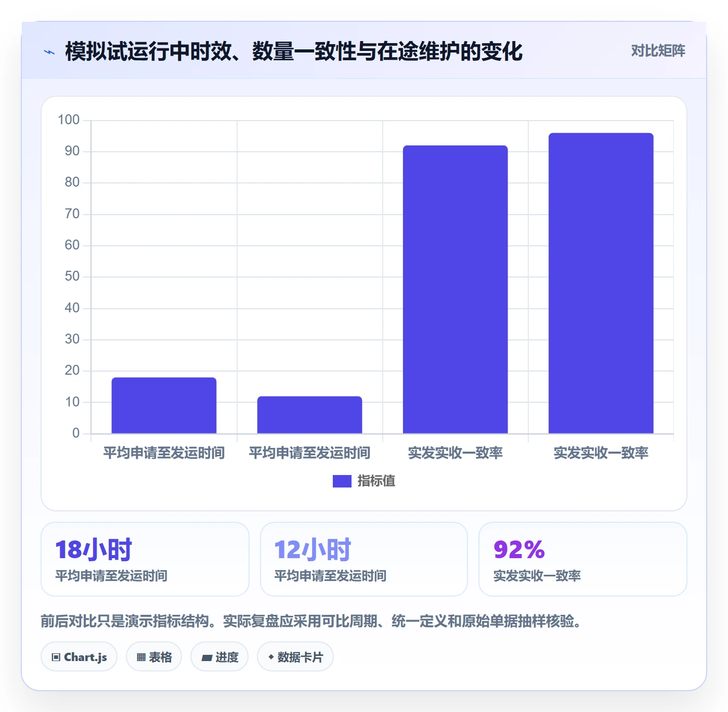Click y-axis label 20
Image resolution: width=728 pixels, height=712 pixels.
(x=72, y=371)
